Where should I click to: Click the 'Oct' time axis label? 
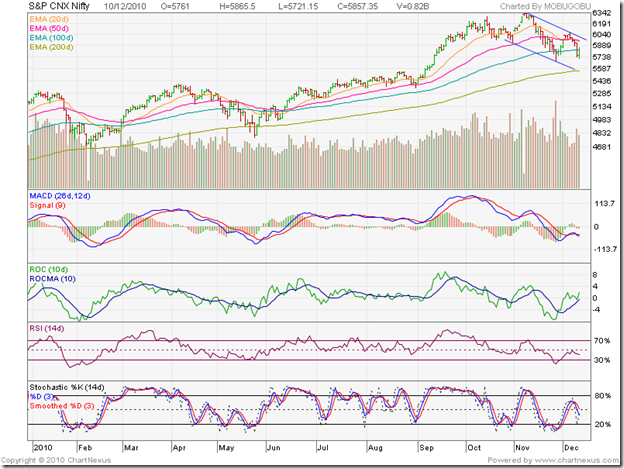tap(474, 448)
